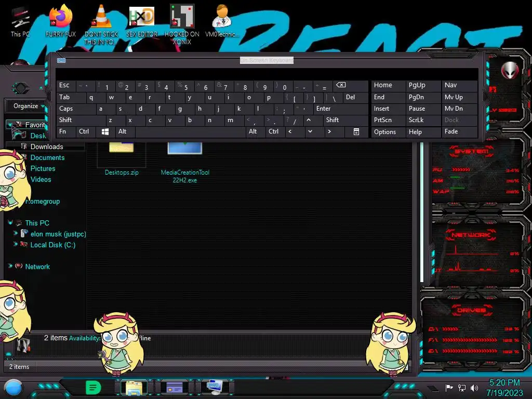Click the Windows logo key

click(105, 131)
